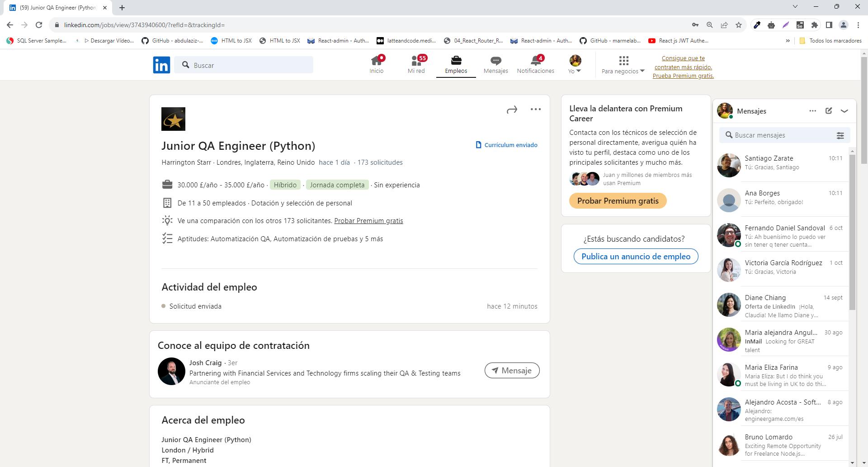Expand the Para negocios apps menu
Viewport: 868px width, 467px height.
(623, 65)
